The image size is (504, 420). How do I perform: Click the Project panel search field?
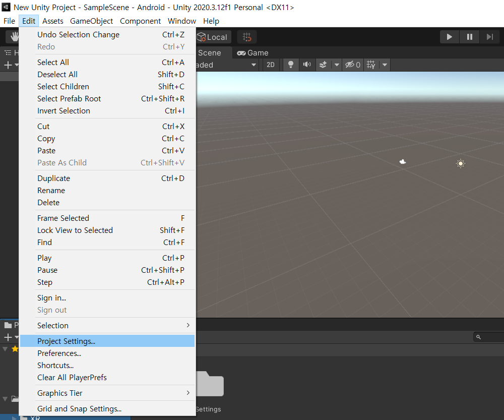[x=488, y=337]
